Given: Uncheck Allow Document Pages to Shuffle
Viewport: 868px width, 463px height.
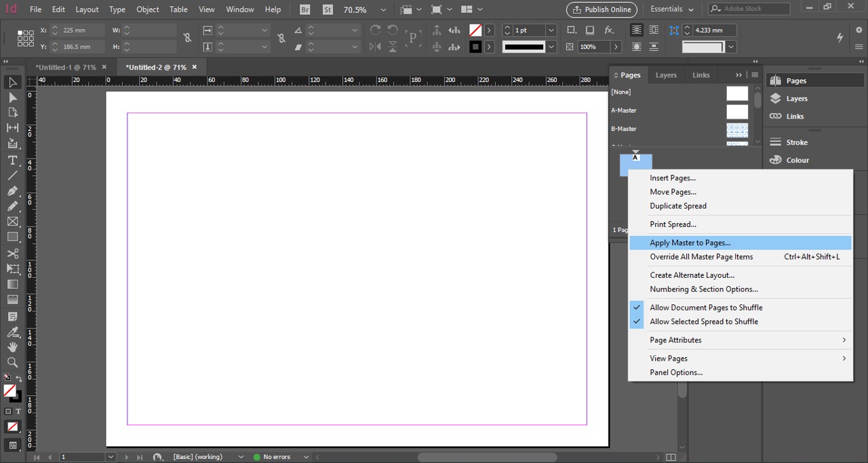Looking at the screenshot, I should point(706,308).
